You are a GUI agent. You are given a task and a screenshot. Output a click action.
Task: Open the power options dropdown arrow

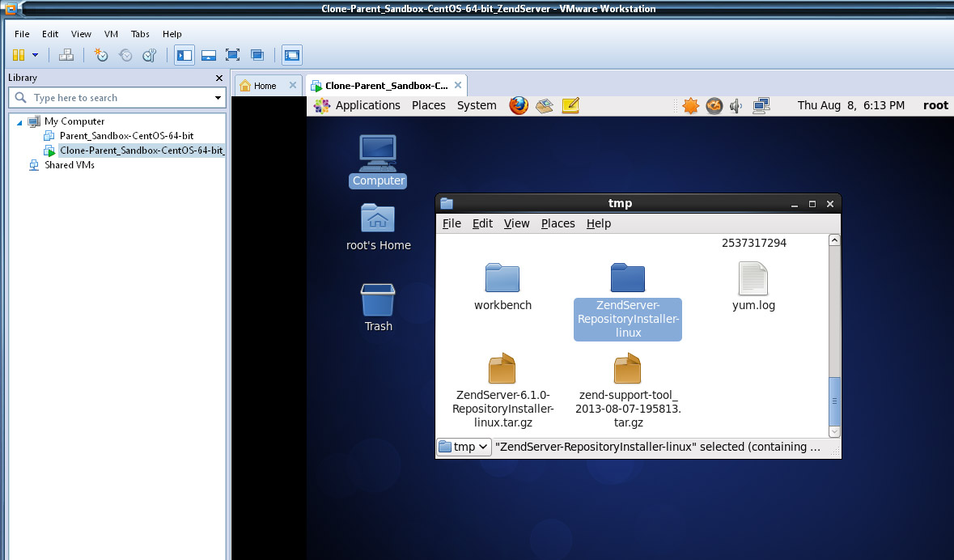click(36, 55)
